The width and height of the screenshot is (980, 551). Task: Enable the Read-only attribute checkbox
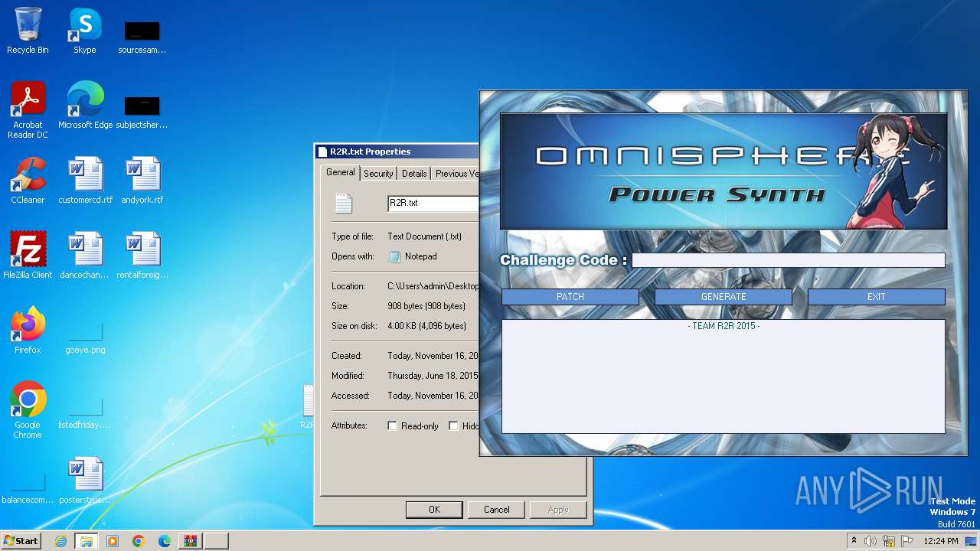click(x=392, y=426)
